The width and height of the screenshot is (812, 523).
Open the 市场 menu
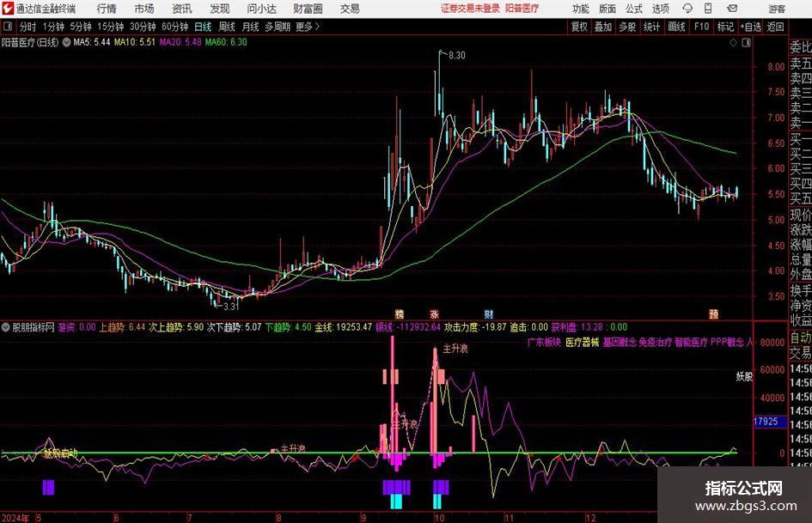coord(143,9)
